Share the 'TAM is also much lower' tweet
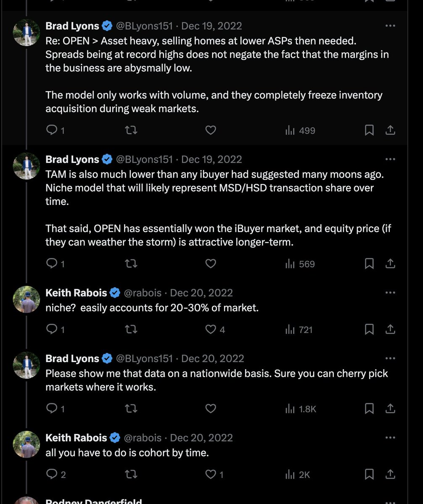The height and width of the screenshot is (504, 423). [x=390, y=264]
